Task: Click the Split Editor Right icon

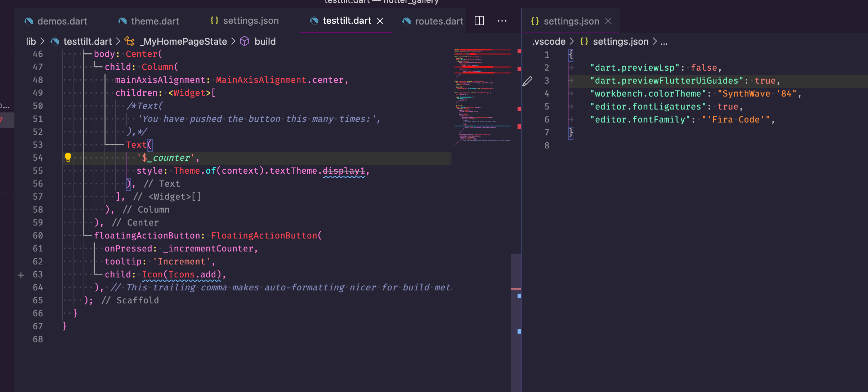Action: pos(479,21)
